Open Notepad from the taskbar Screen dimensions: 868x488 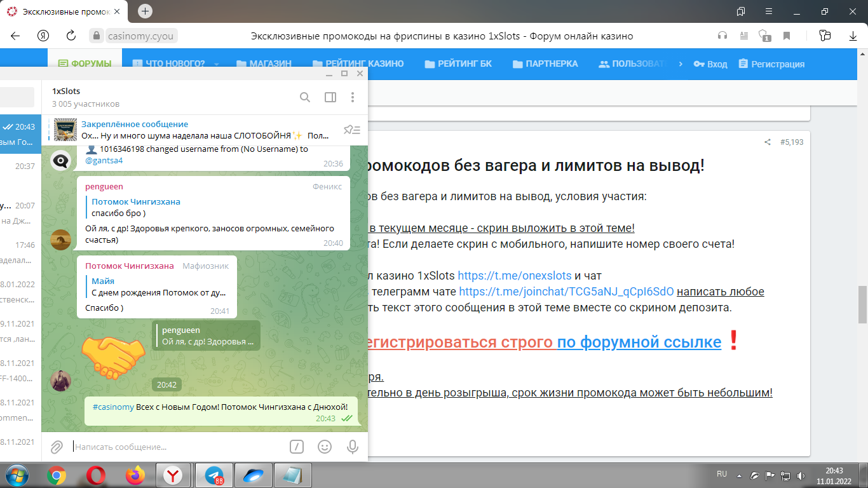click(x=293, y=475)
